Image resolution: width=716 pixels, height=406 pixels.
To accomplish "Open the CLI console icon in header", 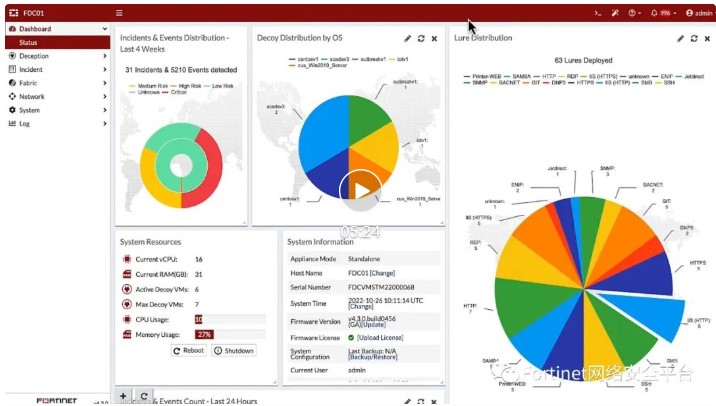I will click(598, 13).
